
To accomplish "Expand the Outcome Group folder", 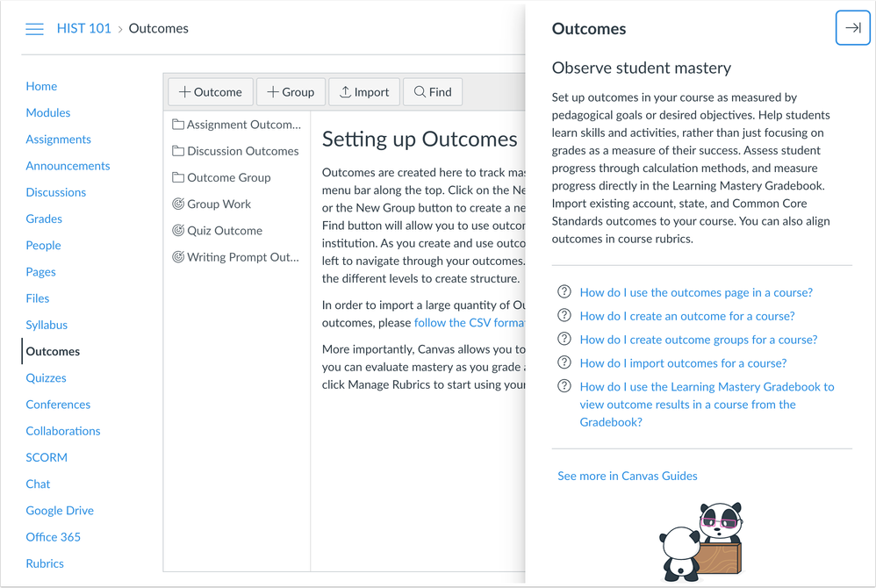I will [x=176, y=177].
